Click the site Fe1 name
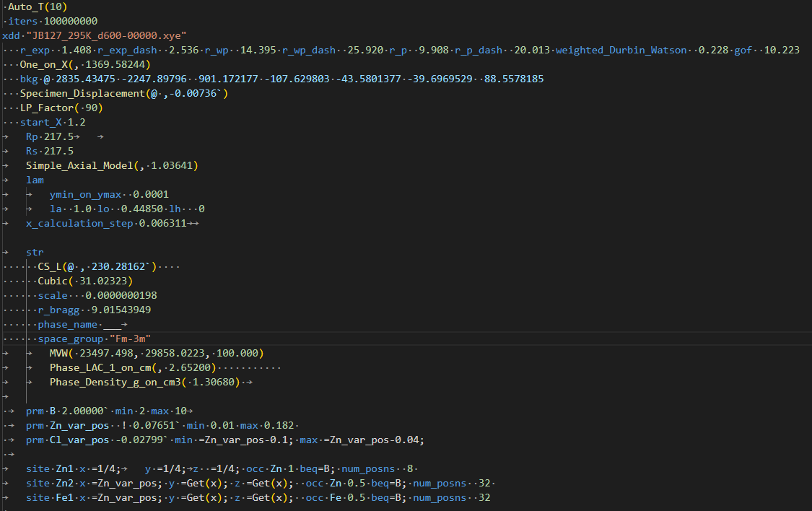Viewport: 812px width, 511px height. click(x=64, y=498)
